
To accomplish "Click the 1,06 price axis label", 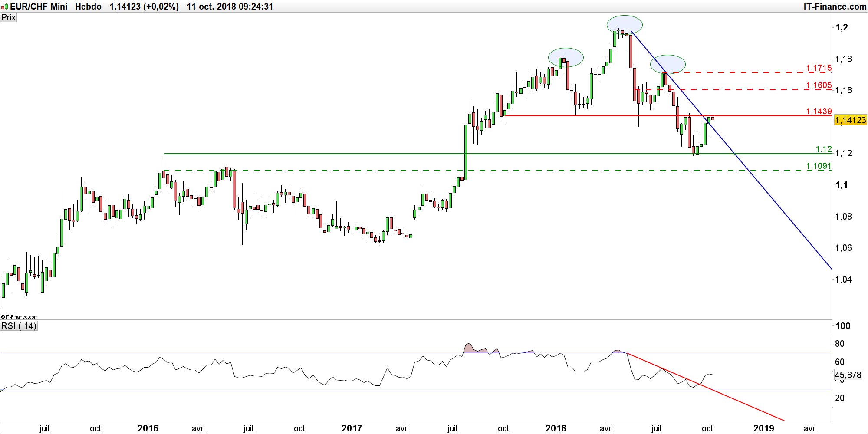I will (x=844, y=248).
